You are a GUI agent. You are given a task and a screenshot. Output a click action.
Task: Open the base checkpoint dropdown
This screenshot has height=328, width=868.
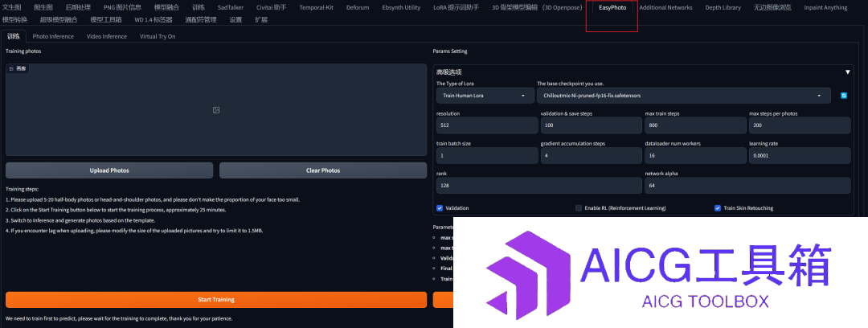pos(684,96)
